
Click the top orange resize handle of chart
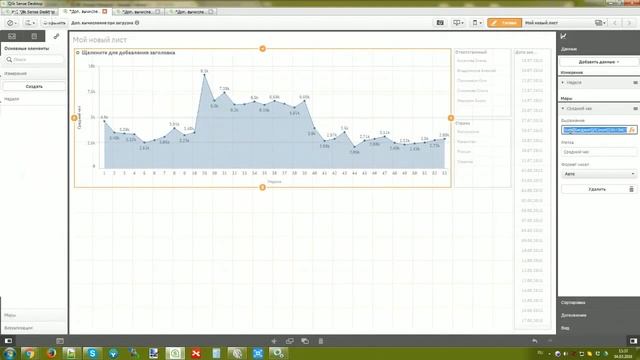coord(262,49)
